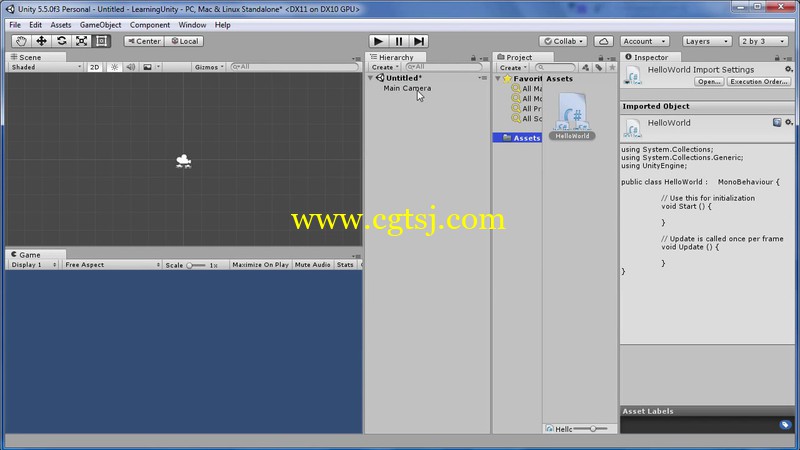
Task: Select the Rotate tool
Action: (x=61, y=41)
